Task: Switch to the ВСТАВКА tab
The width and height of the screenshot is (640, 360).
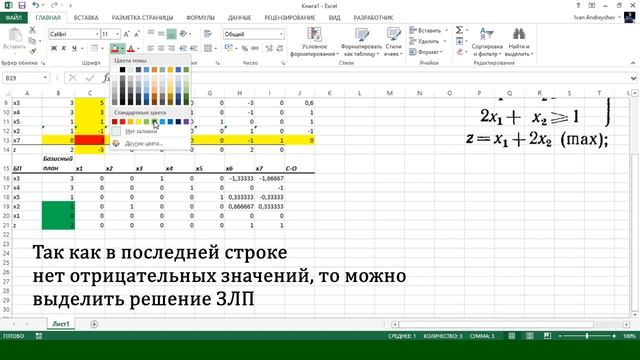Action: 86,18
